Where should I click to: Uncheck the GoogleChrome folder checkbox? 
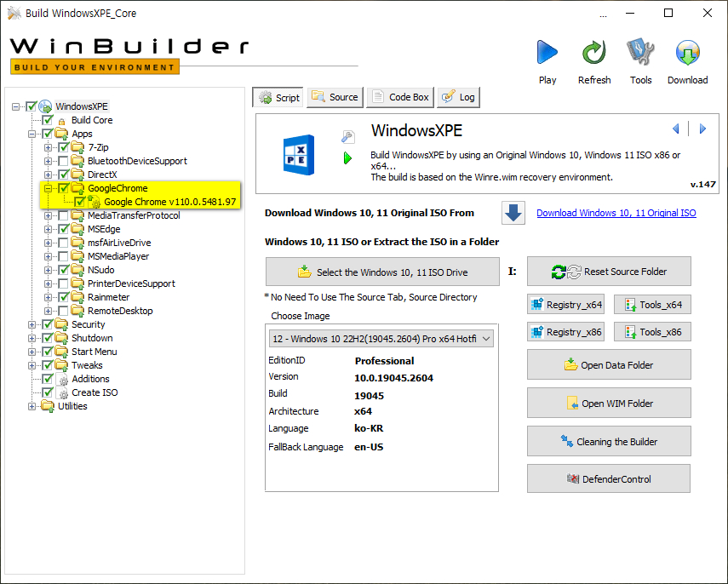coord(64,188)
